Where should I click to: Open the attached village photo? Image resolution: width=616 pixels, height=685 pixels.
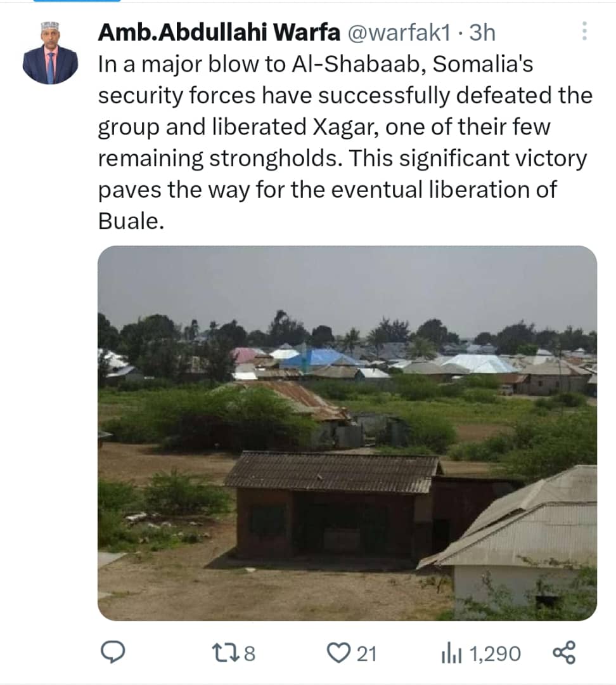point(347,433)
